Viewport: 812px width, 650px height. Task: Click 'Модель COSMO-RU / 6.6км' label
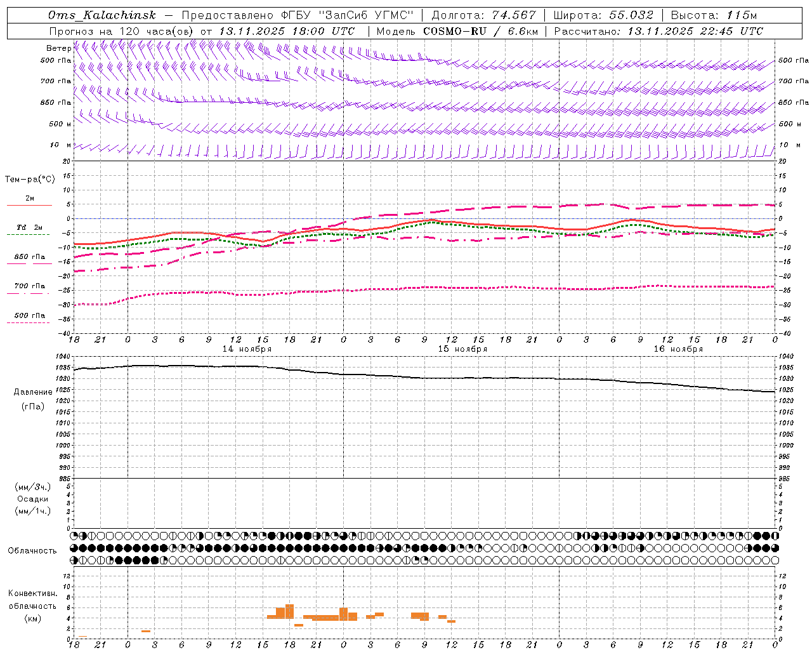tap(457, 31)
